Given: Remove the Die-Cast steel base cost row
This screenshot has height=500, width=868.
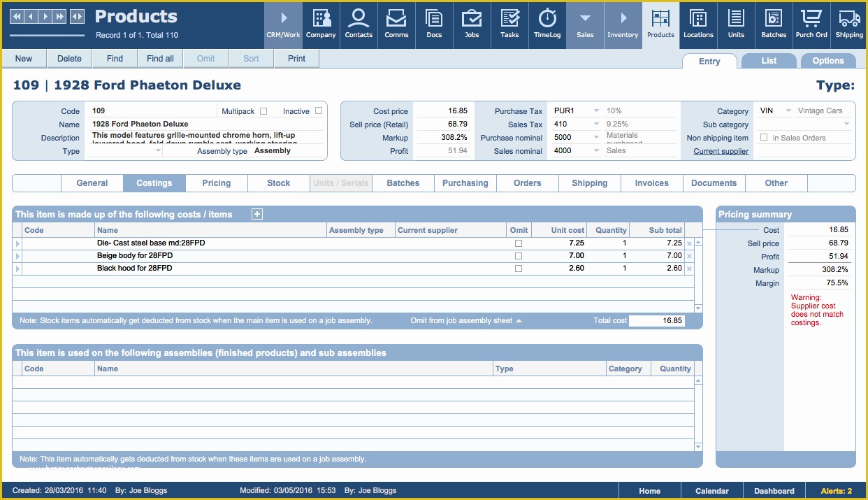Looking at the screenshot, I should (x=689, y=243).
